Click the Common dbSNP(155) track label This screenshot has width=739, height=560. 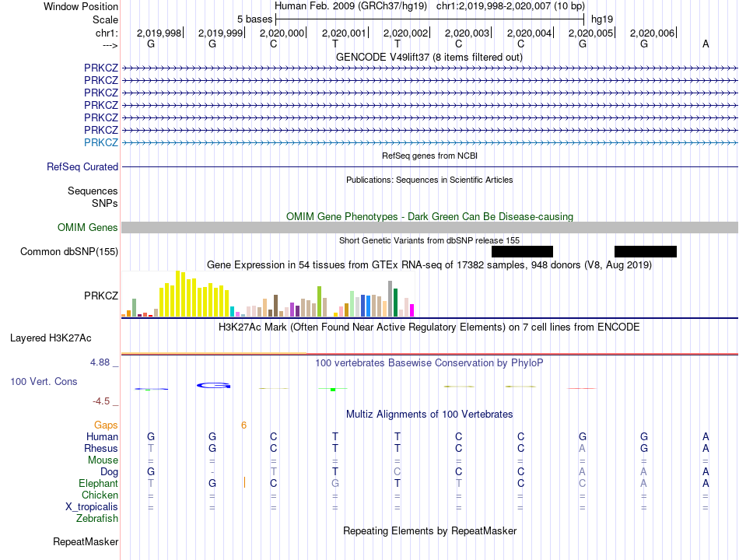(69, 252)
